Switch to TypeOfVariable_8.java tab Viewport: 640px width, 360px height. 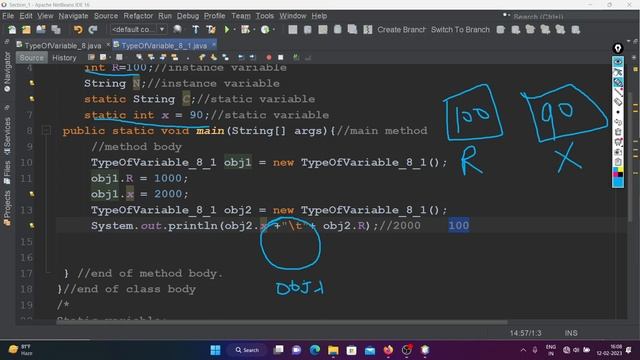click(x=62, y=45)
